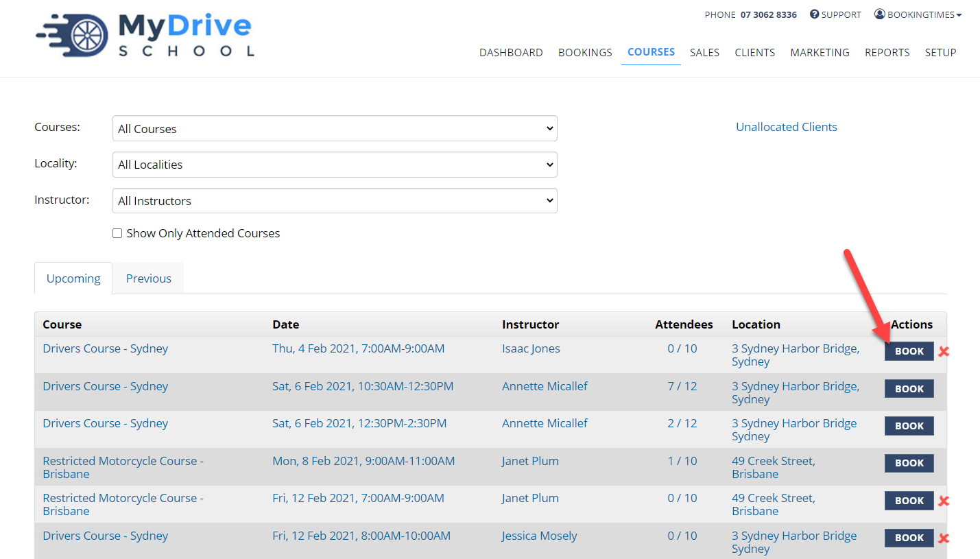The image size is (980, 559).
Task: Open instructor Annette Micallef on 10:30AM row
Action: tap(545, 386)
